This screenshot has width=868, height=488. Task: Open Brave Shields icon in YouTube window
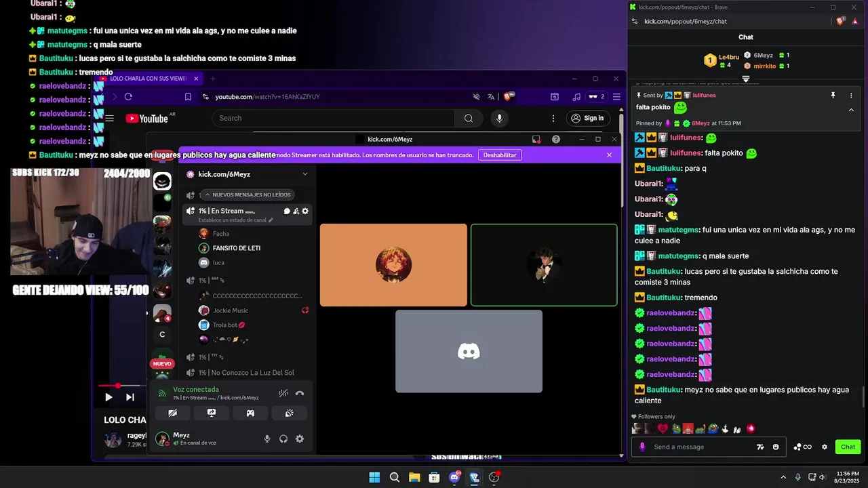coord(508,96)
